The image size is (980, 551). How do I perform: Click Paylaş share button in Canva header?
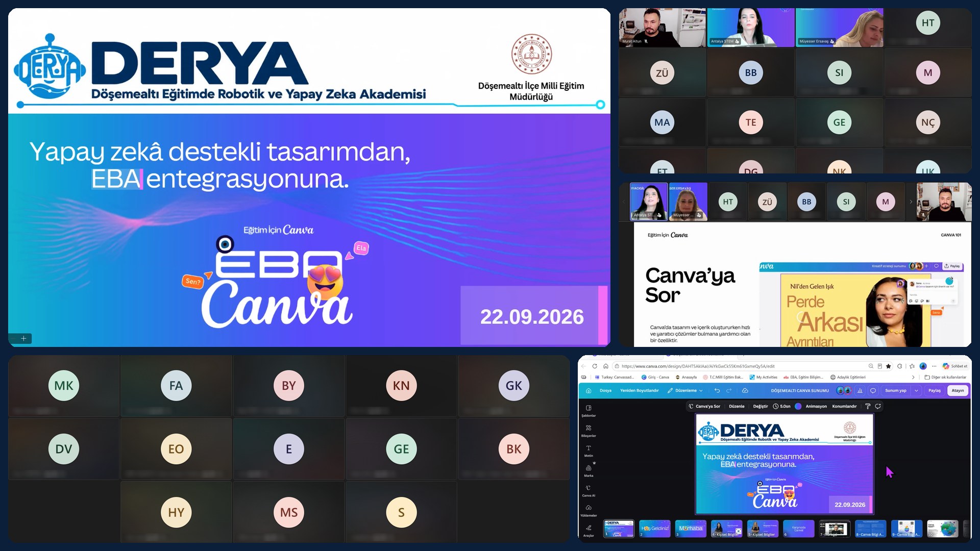click(934, 391)
